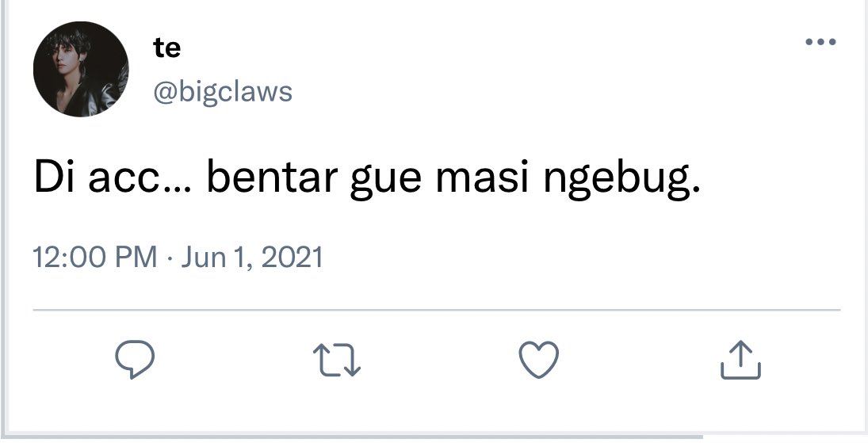Screen dimensions: 868x443
Task: Open the tweet's 12:00 PM timestamp
Action: (95, 258)
